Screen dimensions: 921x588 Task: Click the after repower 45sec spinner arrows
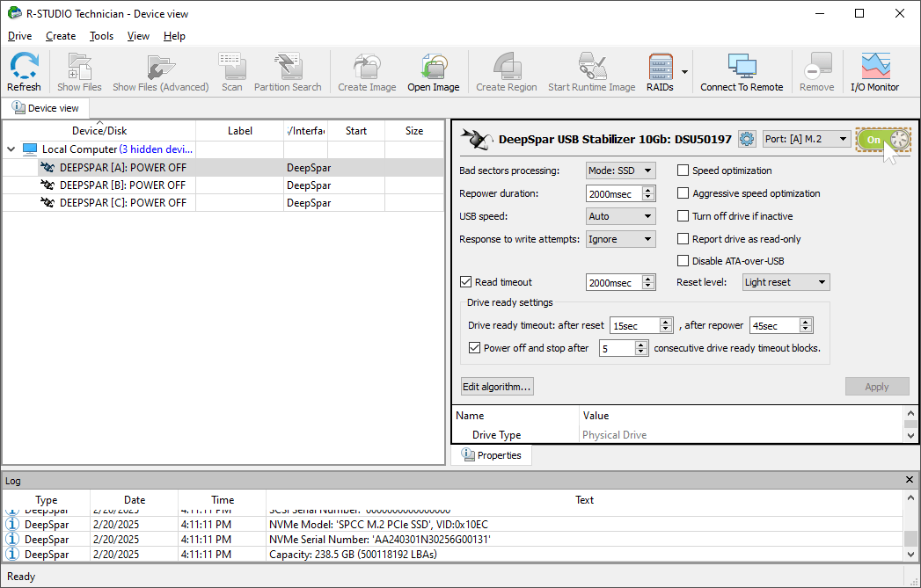pos(806,325)
